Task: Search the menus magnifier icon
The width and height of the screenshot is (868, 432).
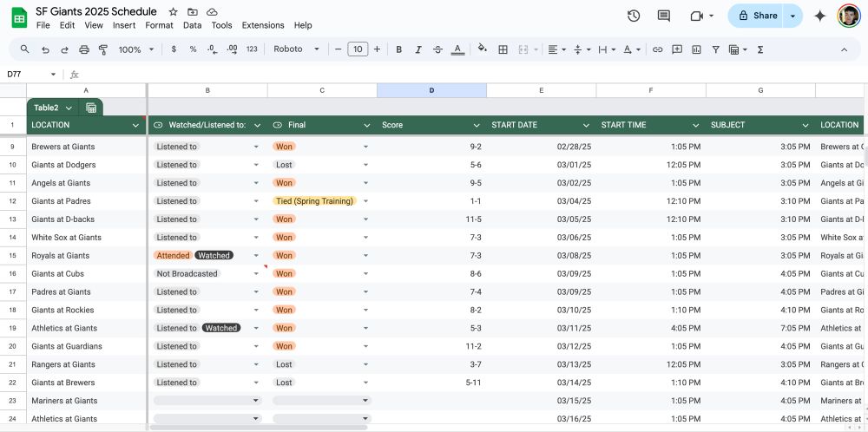Action: click(x=25, y=49)
